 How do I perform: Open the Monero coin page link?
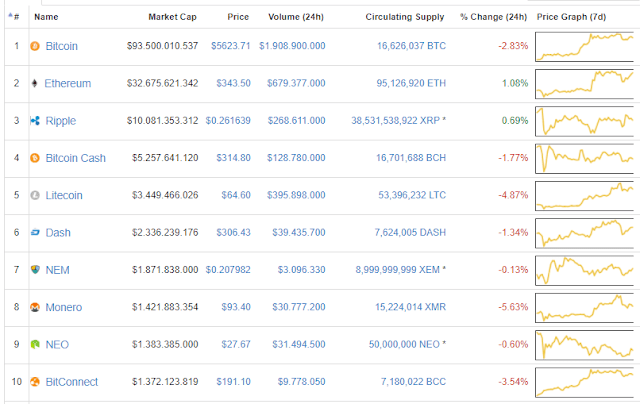coord(64,307)
